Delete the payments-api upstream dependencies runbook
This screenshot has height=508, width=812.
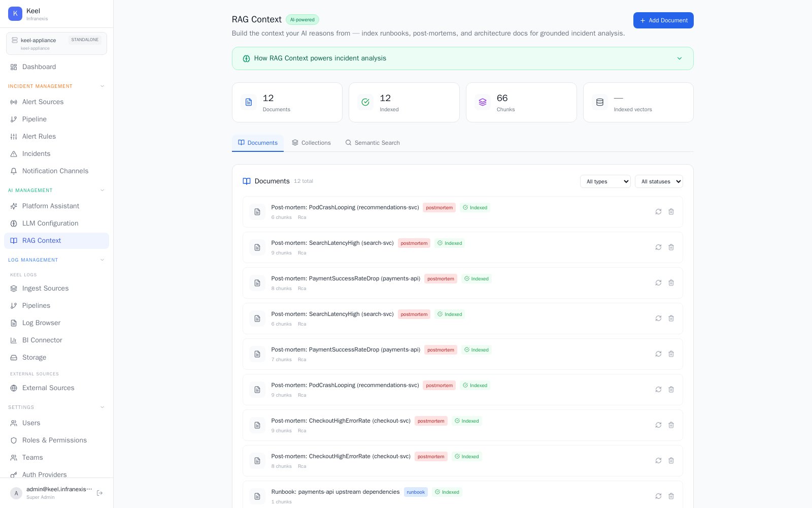click(671, 496)
